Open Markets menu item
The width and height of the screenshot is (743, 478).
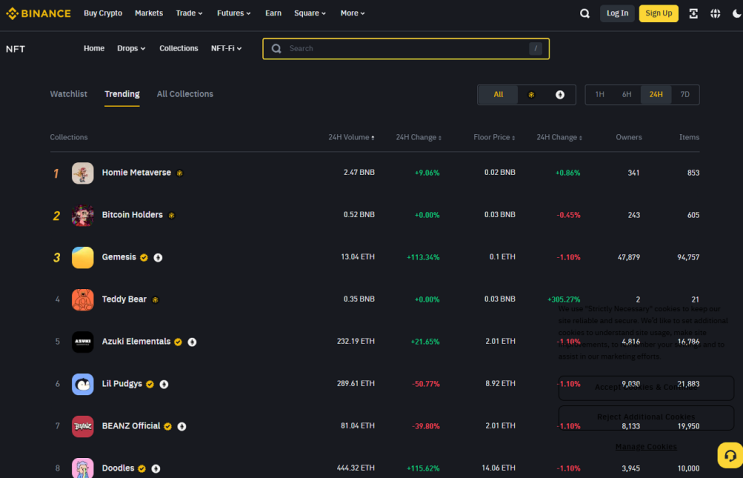tap(149, 13)
